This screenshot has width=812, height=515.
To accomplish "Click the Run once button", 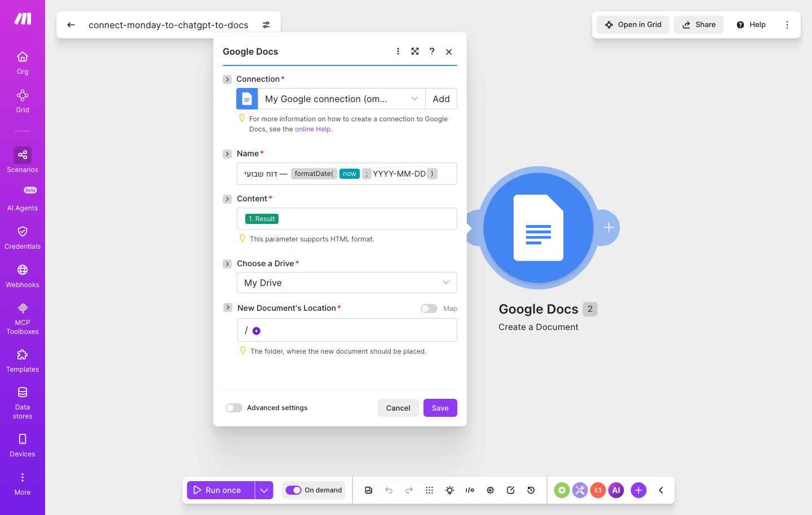I will [x=221, y=490].
